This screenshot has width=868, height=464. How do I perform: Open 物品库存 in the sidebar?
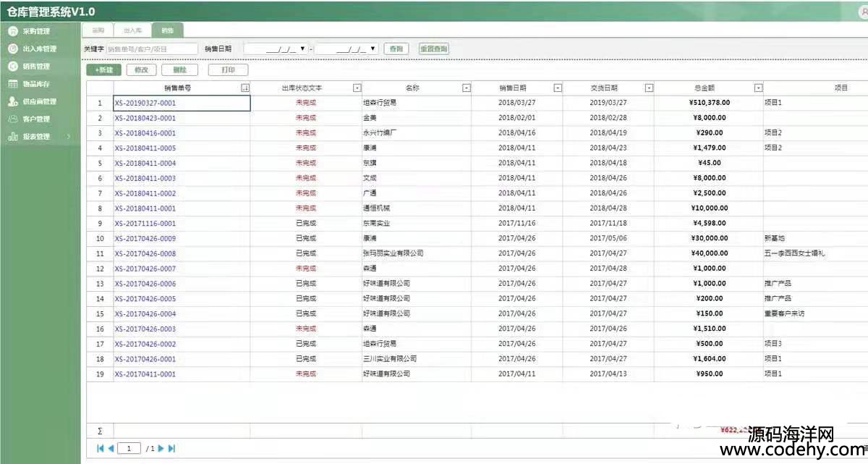pyautogui.click(x=35, y=84)
